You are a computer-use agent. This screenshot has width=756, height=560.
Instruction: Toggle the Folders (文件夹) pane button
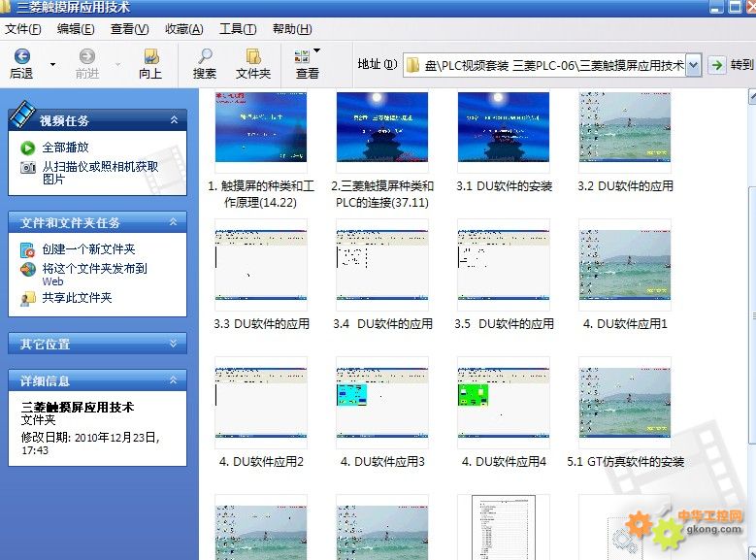[x=253, y=64]
